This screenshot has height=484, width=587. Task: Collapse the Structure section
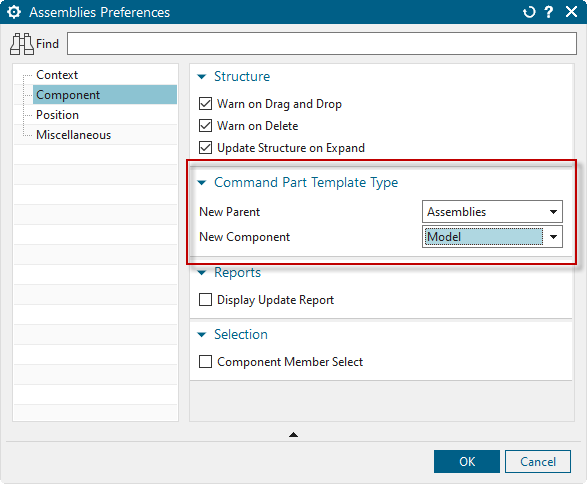[202, 77]
